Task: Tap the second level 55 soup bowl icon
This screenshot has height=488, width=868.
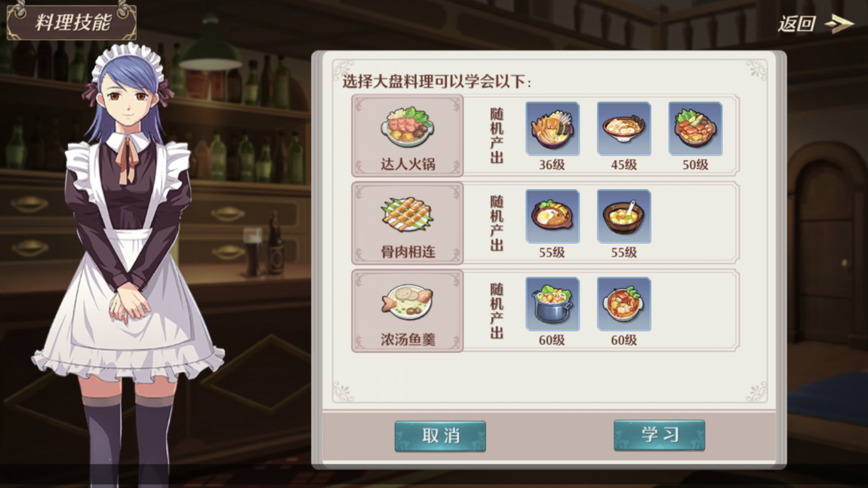Action: (624, 216)
